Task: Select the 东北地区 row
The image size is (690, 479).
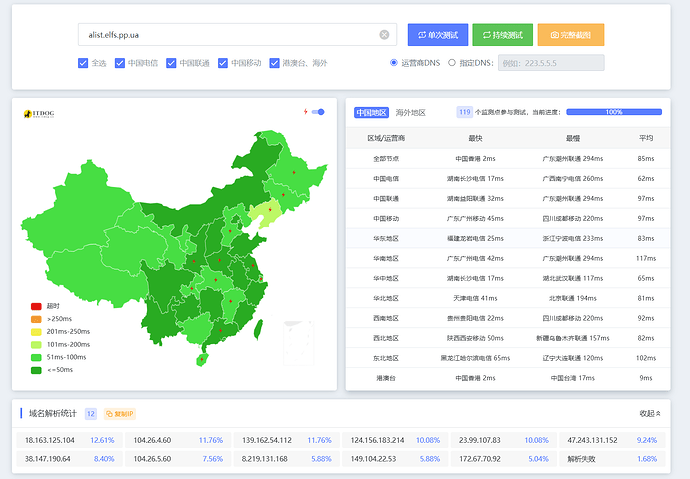Action: (x=508, y=358)
